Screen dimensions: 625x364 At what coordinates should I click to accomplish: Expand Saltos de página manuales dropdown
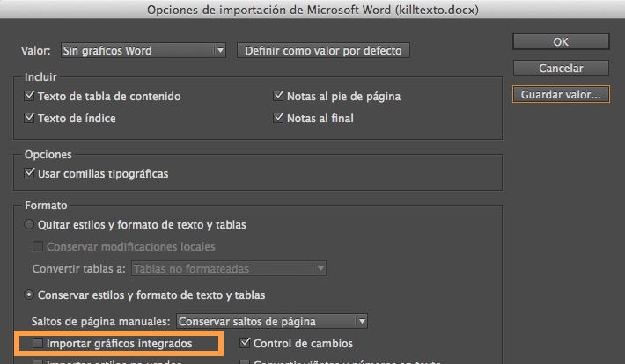click(x=272, y=321)
